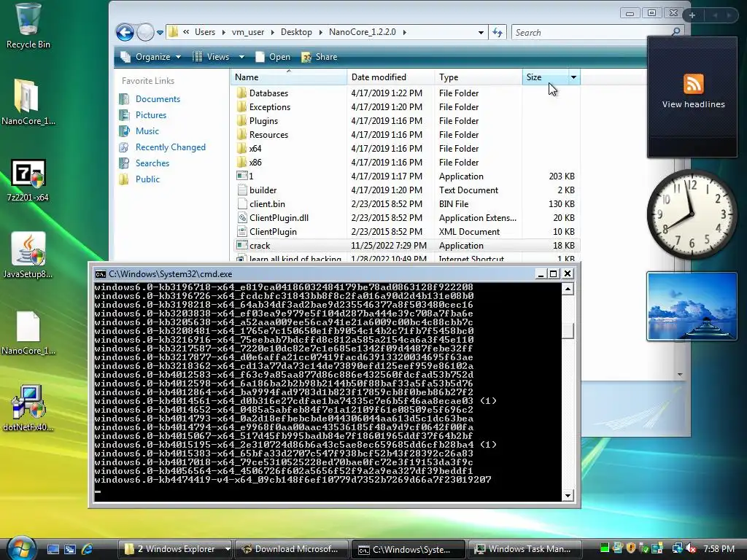Open the Organize dropdown menu
This screenshot has height=560, width=747.
click(152, 57)
